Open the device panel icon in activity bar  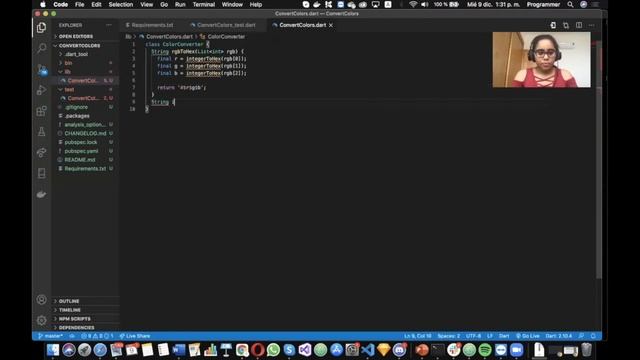pos(41,173)
